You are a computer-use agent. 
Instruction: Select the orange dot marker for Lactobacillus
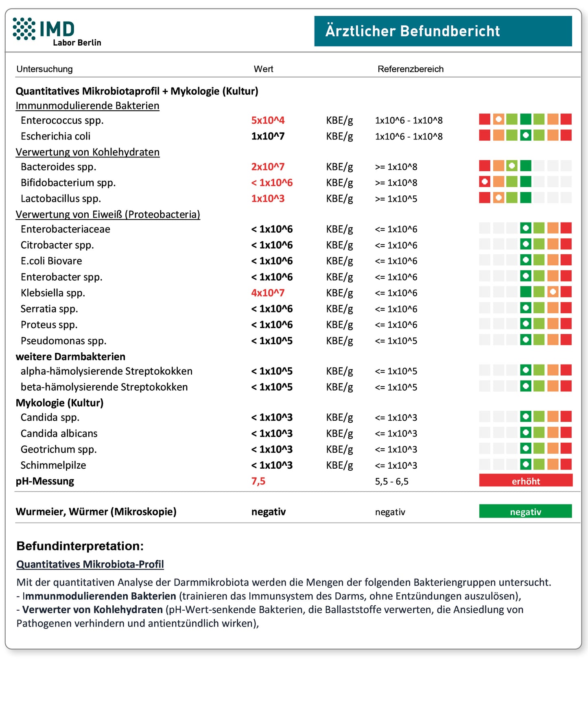pyautogui.click(x=498, y=198)
